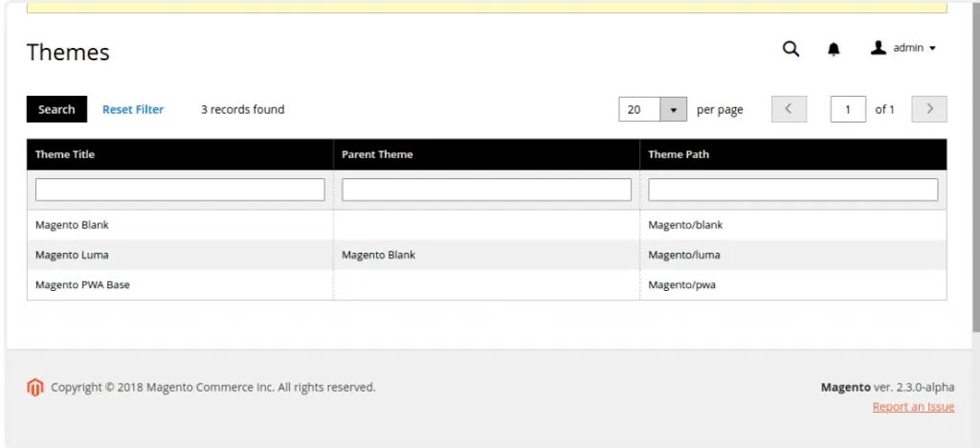980x448 pixels.
Task: Sort by Parent Theme column header
Action: [377, 154]
